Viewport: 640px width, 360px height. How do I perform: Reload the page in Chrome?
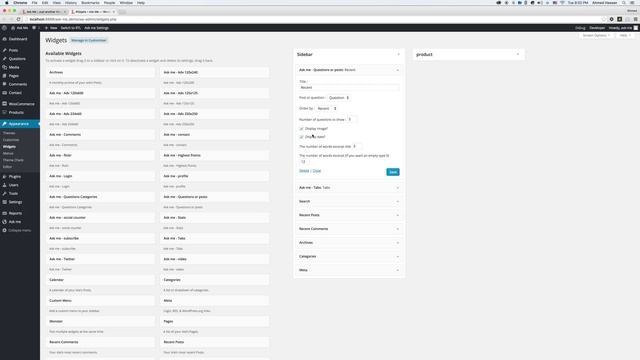point(18,19)
